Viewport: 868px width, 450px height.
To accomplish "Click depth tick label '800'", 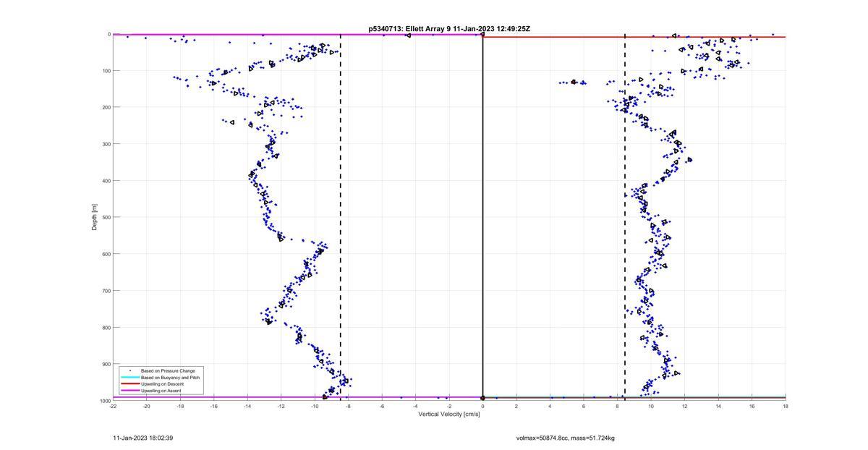I will (106, 327).
